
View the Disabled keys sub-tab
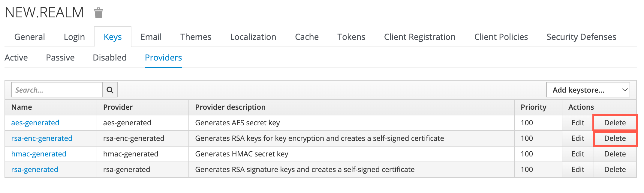[x=110, y=58]
